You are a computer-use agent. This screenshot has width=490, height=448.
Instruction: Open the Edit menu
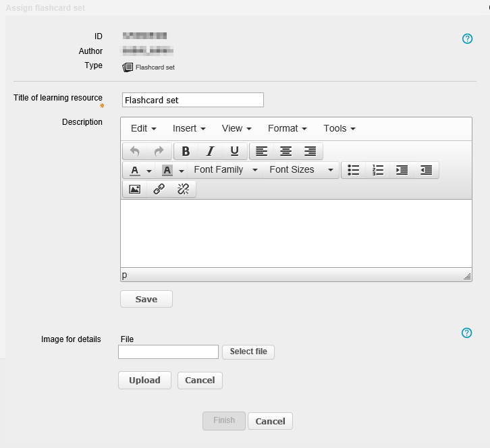(143, 128)
